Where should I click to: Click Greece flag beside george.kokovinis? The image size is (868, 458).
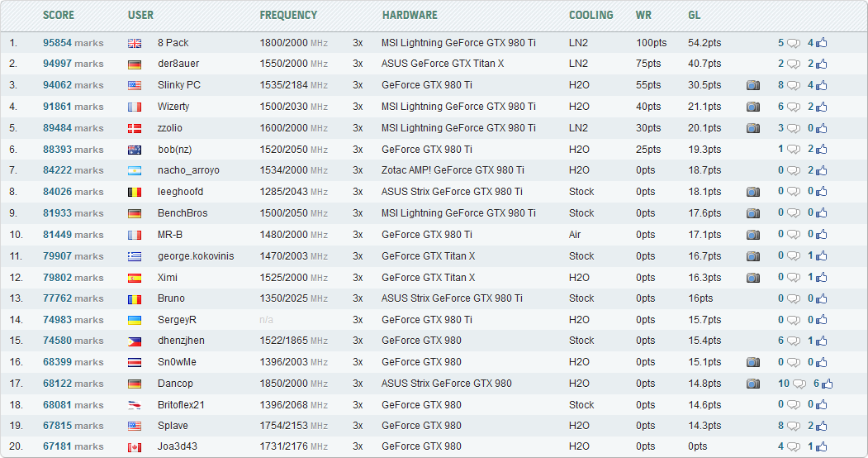(135, 256)
